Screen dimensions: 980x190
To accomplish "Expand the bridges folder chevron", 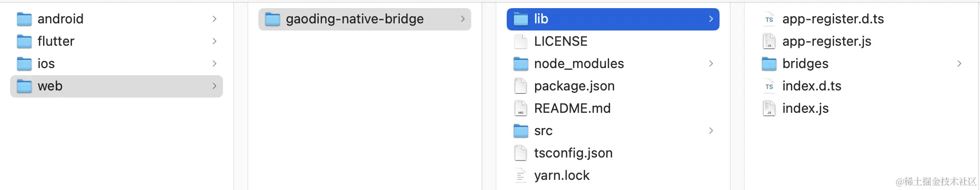I will click(959, 64).
